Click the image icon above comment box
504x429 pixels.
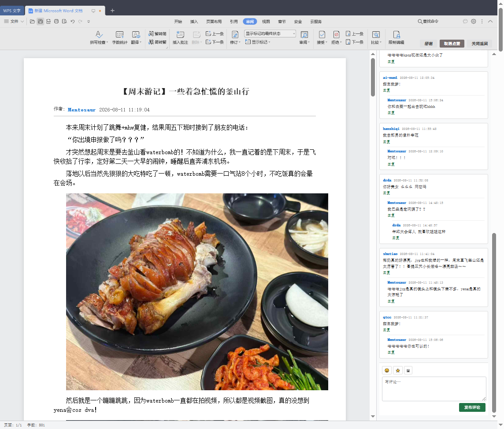coord(408,370)
